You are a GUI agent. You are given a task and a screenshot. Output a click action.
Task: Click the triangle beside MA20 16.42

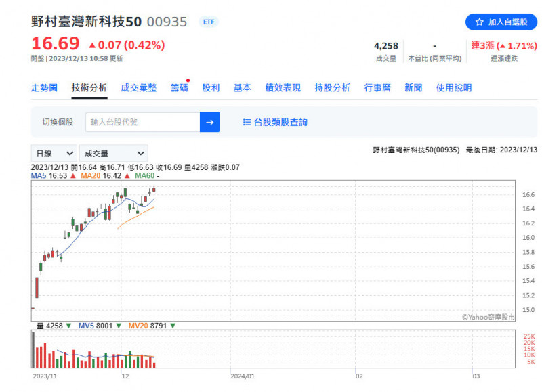click(x=127, y=176)
